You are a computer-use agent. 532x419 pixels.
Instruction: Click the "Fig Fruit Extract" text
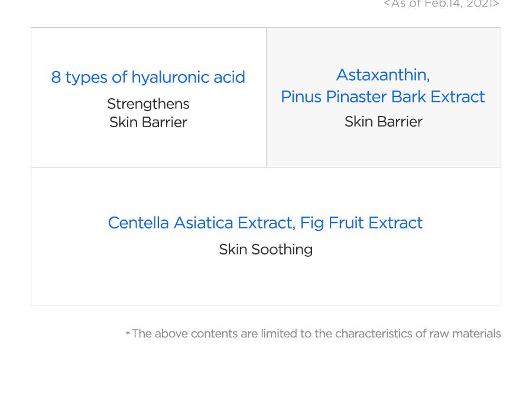(361, 223)
